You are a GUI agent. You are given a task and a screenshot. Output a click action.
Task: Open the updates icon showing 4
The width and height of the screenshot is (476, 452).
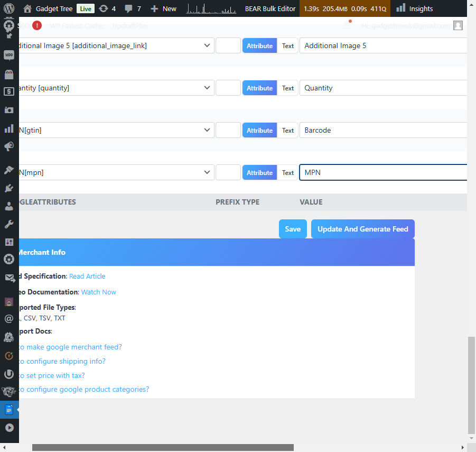tap(104, 8)
